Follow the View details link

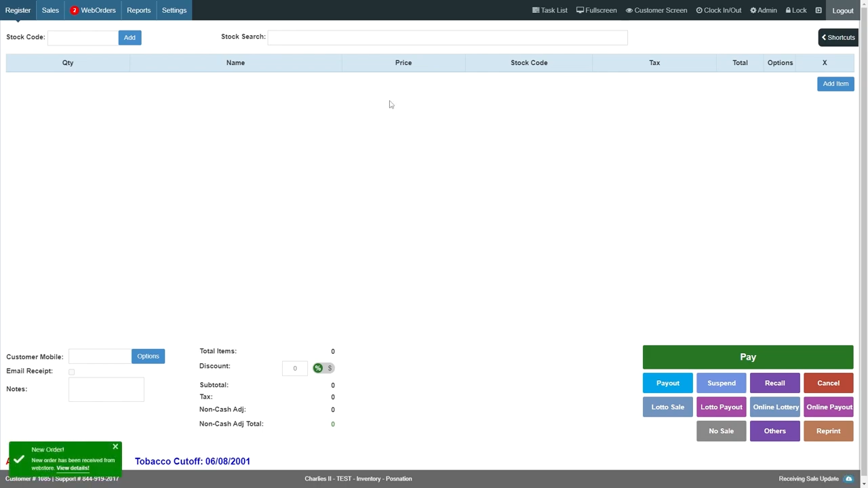tap(73, 468)
